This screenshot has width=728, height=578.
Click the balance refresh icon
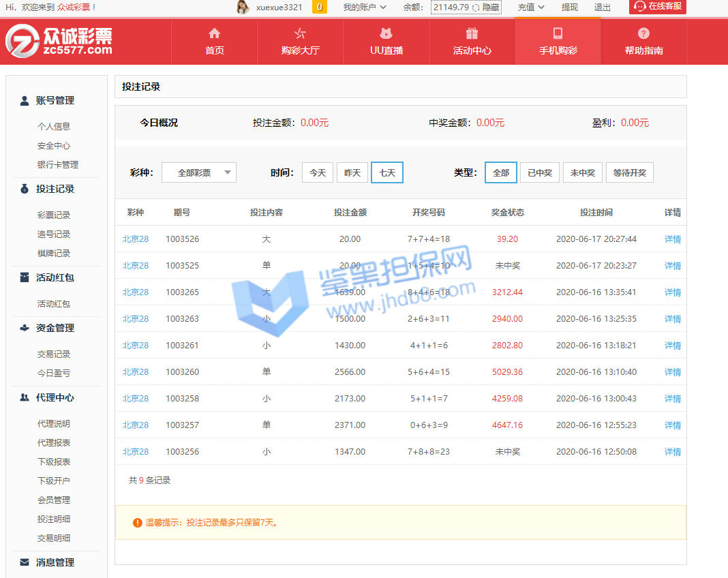point(476,7)
